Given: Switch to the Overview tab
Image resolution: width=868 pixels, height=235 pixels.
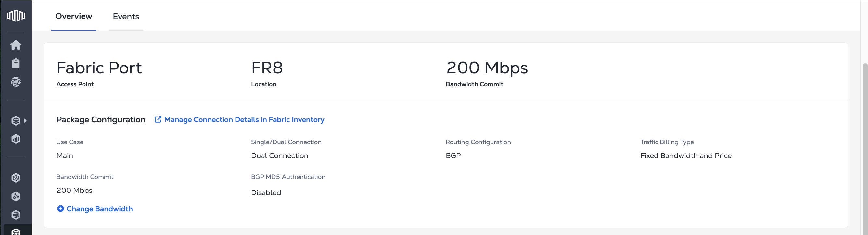Looking at the screenshot, I should point(73,16).
